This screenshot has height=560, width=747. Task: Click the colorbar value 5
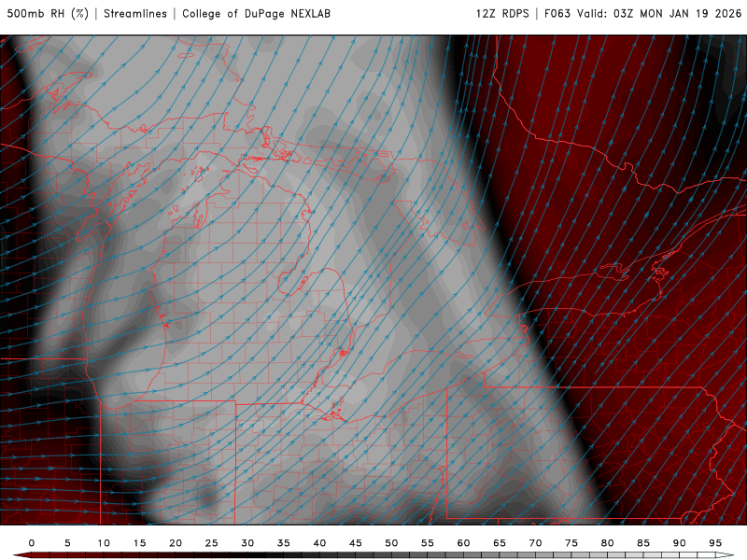click(67, 543)
